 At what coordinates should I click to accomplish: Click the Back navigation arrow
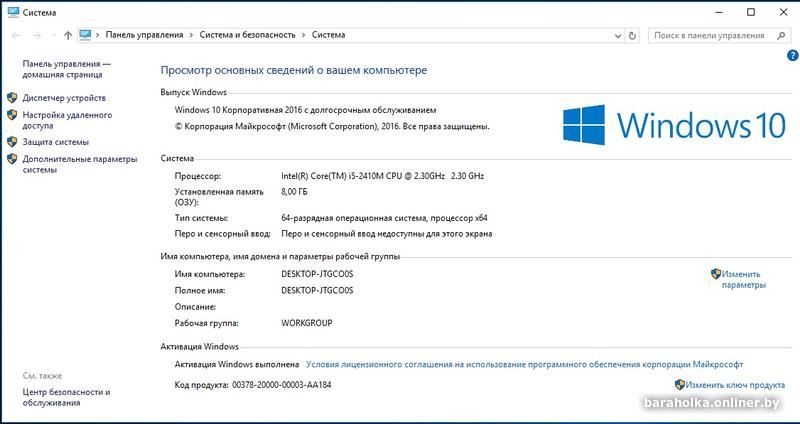(16, 35)
